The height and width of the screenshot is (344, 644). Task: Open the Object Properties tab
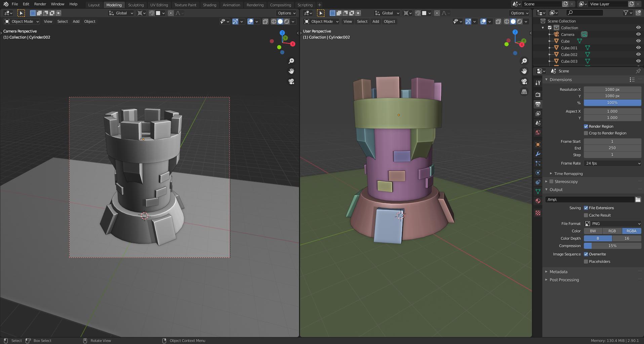(538, 144)
